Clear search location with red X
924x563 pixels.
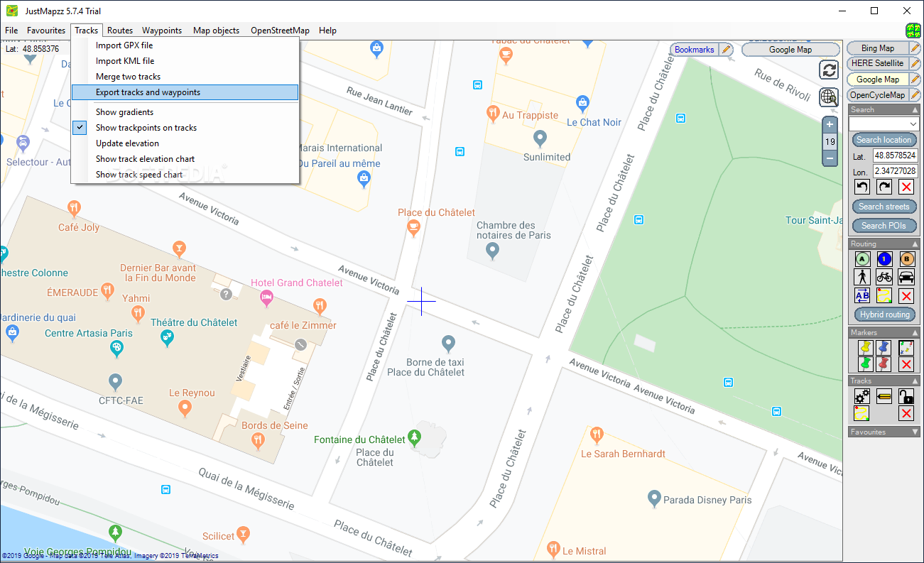(x=906, y=187)
